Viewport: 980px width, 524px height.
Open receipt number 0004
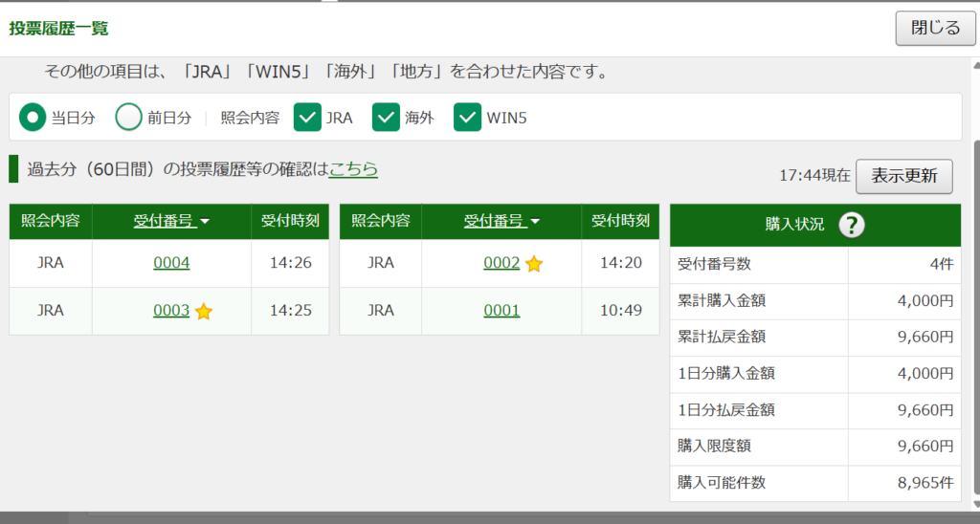click(171, 263)
